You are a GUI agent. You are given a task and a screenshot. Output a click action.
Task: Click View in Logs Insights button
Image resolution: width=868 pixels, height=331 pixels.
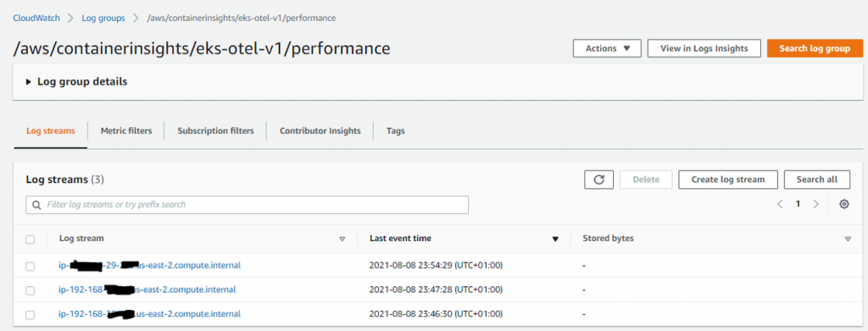(704, 48)
